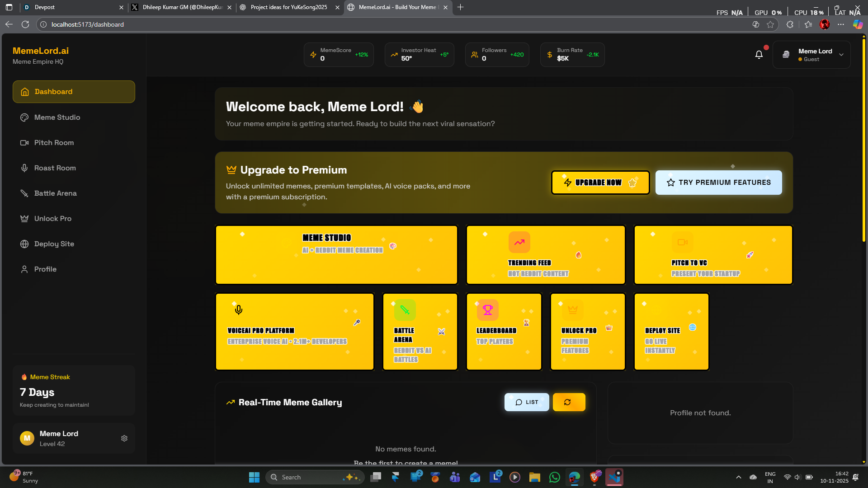868x488 pixels.
Task: Click the UPGRADE NOW button
Action: (600, 183)
